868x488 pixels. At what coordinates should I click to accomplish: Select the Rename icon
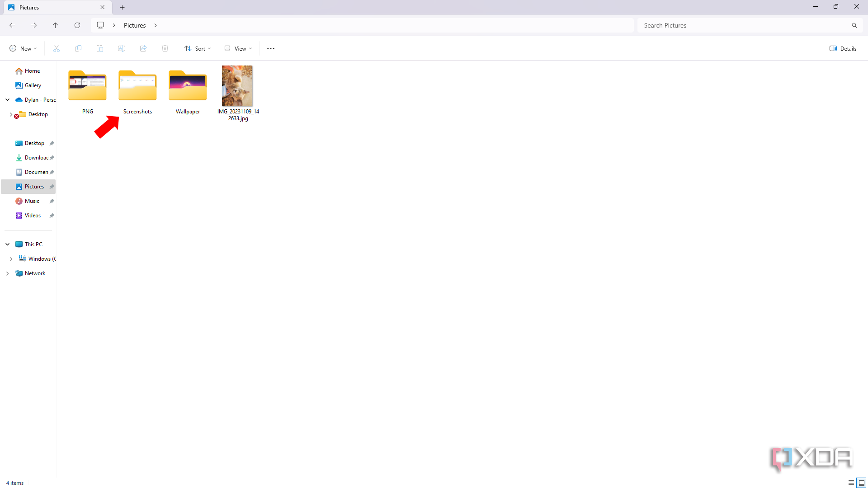[121, 48]
